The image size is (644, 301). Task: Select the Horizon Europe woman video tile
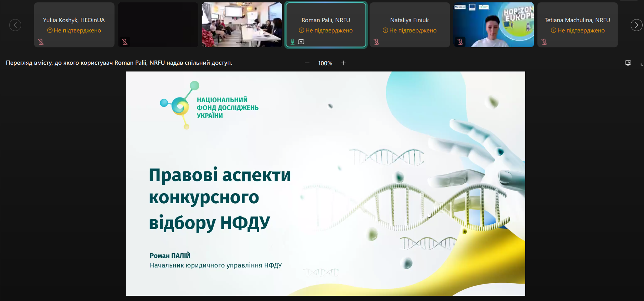(493, 25)
